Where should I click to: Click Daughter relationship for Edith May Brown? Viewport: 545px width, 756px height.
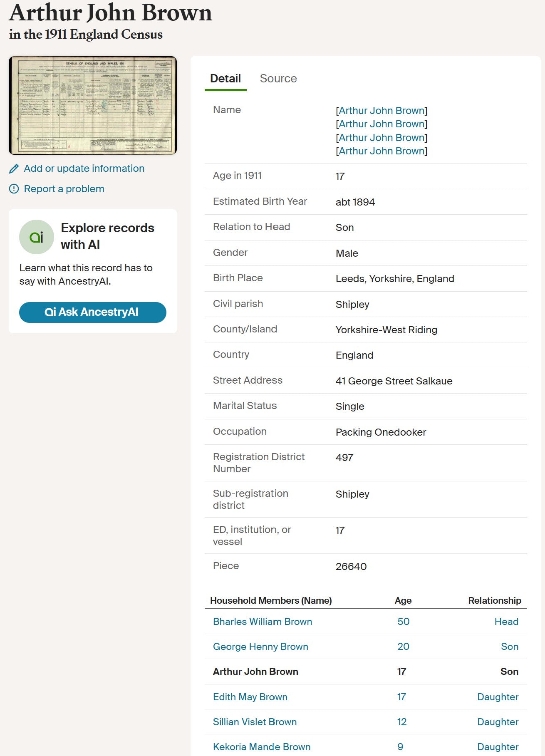498,697
